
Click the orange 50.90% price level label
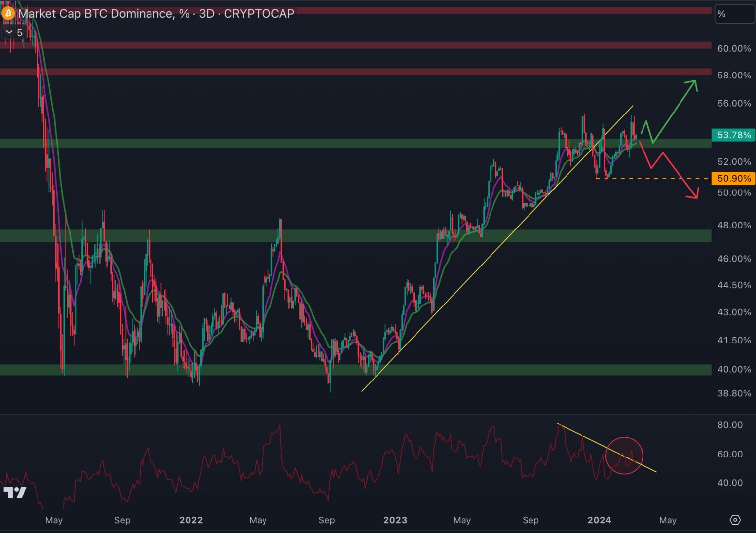click(733, 178)
